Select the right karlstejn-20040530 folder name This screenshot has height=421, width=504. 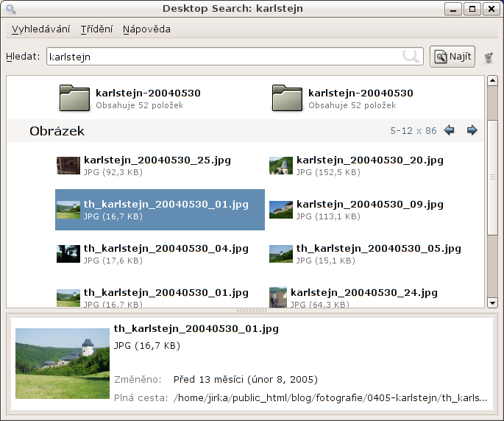pos(361,93)
